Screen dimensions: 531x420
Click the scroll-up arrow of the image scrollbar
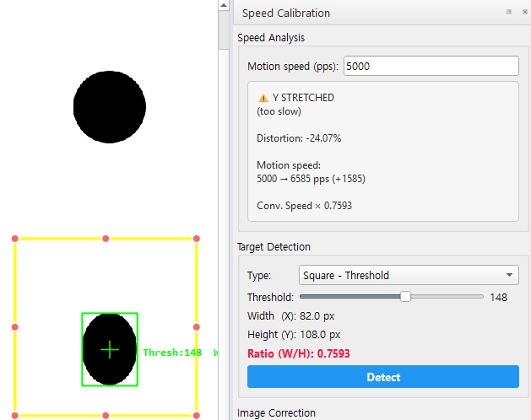click(x=224, y=5)
